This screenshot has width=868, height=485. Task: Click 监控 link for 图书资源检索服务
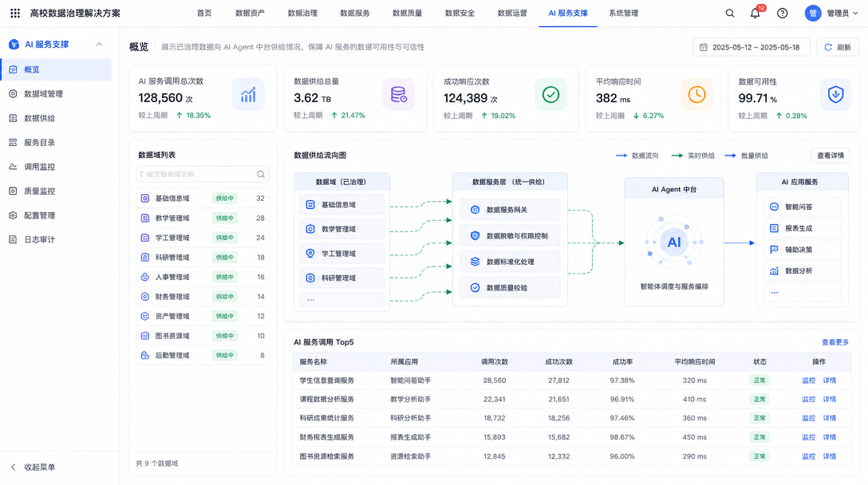tap(809, 456)
